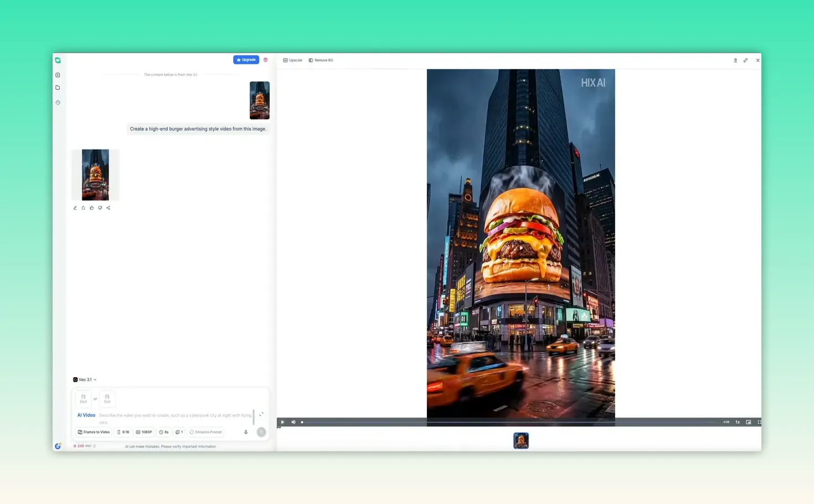
Task: Click the video progress bar
Action: pos(509,422)
